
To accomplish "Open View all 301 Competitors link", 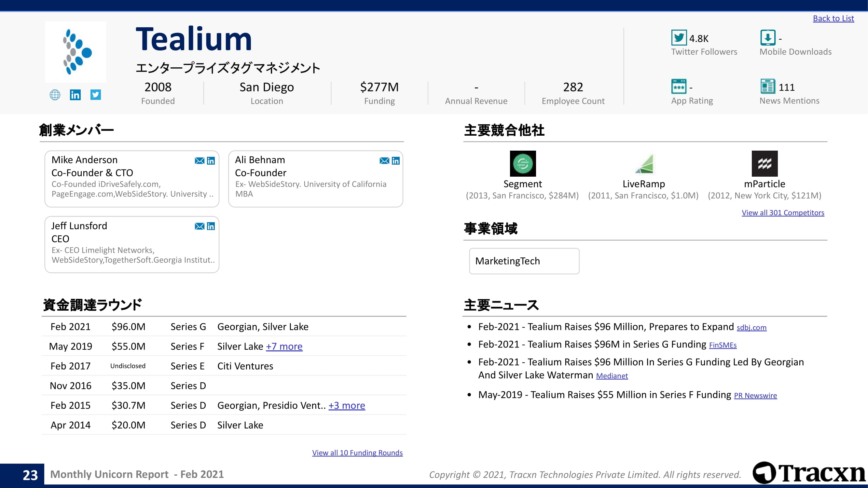I will pyautogui.click(x=783, y=212).
